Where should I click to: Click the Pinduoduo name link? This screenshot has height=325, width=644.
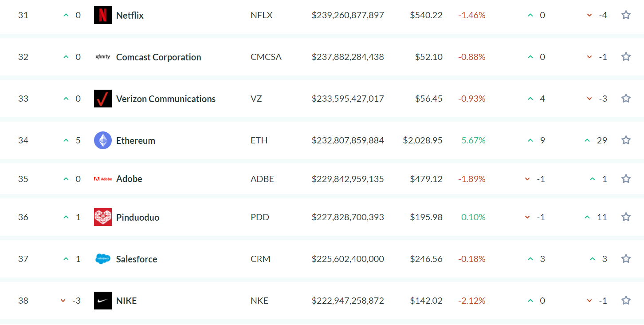137,218
